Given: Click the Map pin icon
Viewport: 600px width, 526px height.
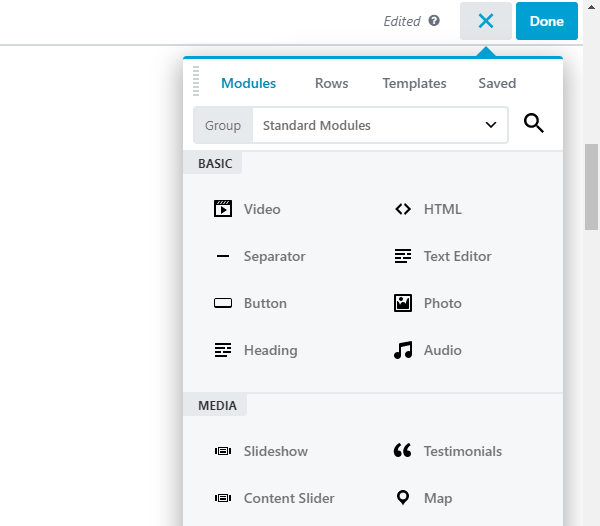Looking at the screenshot, I should pyautogui.click(x=403, y=498).
